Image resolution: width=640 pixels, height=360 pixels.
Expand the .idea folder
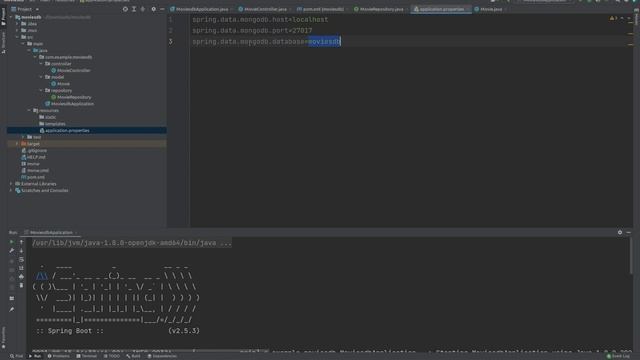click(x=17, y=24)
